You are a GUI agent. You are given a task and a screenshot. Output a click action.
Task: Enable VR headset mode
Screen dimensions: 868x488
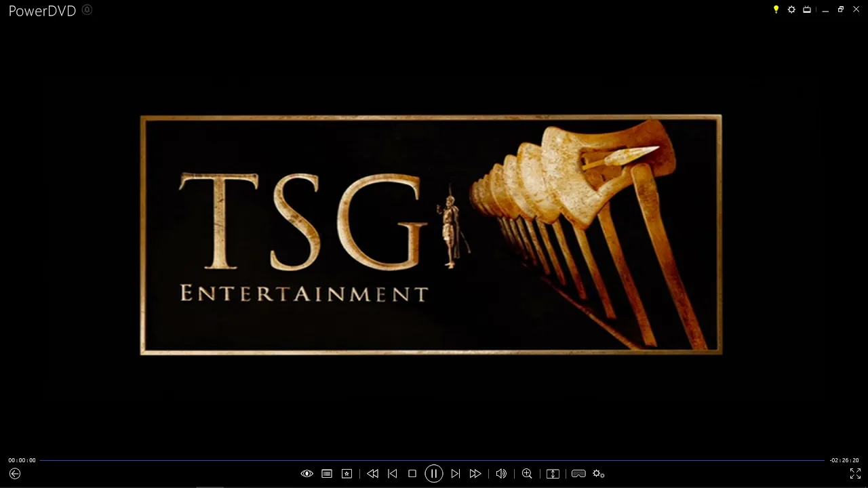click(578, 474)
